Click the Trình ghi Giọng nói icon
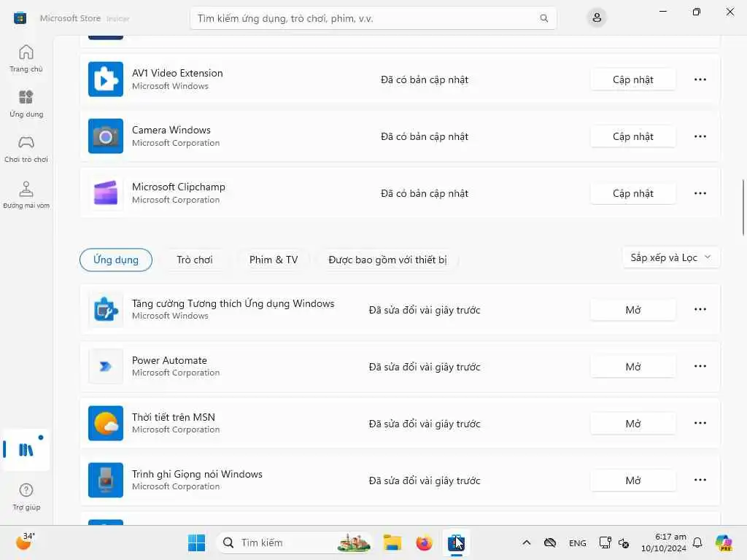Image resolution: width=747 pixels, height=560 pixels. 106,480
